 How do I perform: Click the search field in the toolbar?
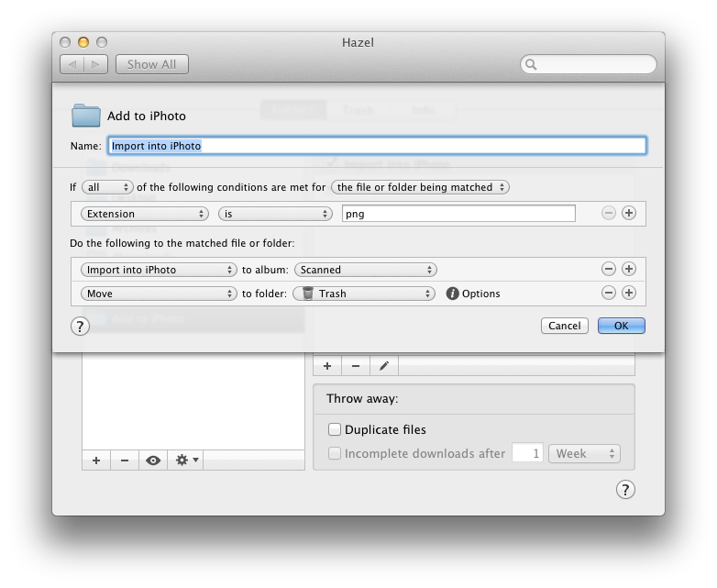(589, 64)
